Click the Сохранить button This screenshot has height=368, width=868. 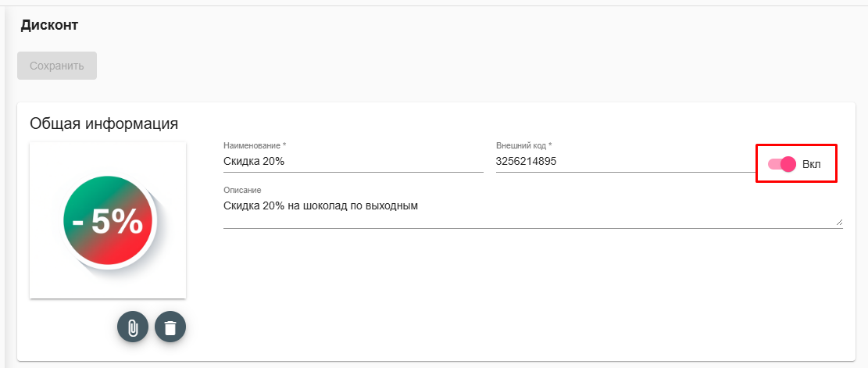[x=57, y=66]
